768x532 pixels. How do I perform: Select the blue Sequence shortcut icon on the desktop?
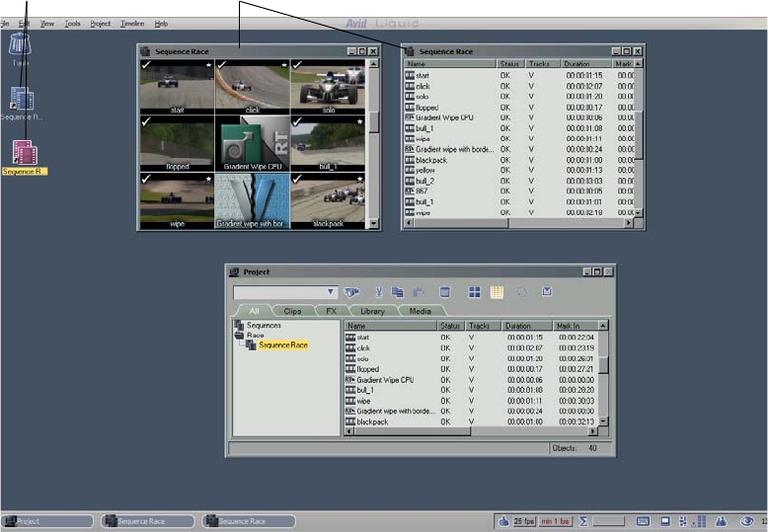pos(22,99)
